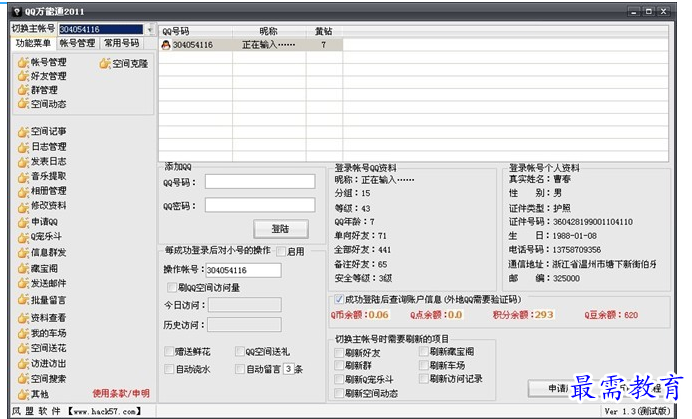The height and width of the screenshot is (419, 692).
Task: Switch to 功能菜单 tab
Action: click(x=33, y=43)
